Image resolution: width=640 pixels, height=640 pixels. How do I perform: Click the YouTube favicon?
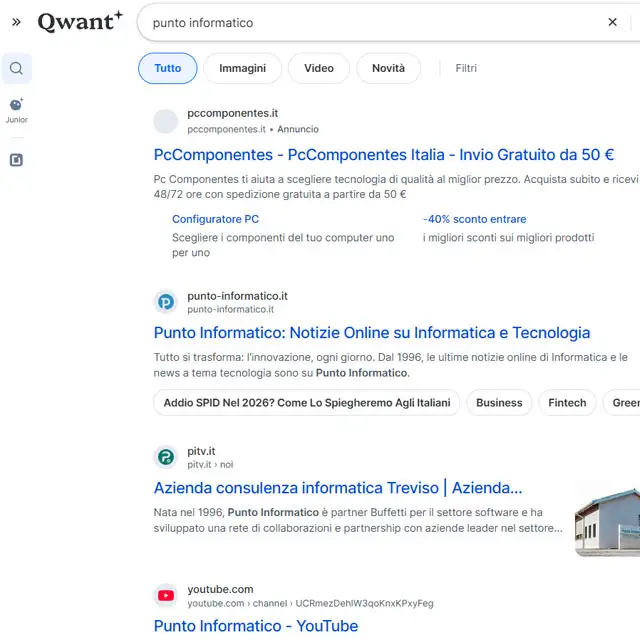pos(166,596)
